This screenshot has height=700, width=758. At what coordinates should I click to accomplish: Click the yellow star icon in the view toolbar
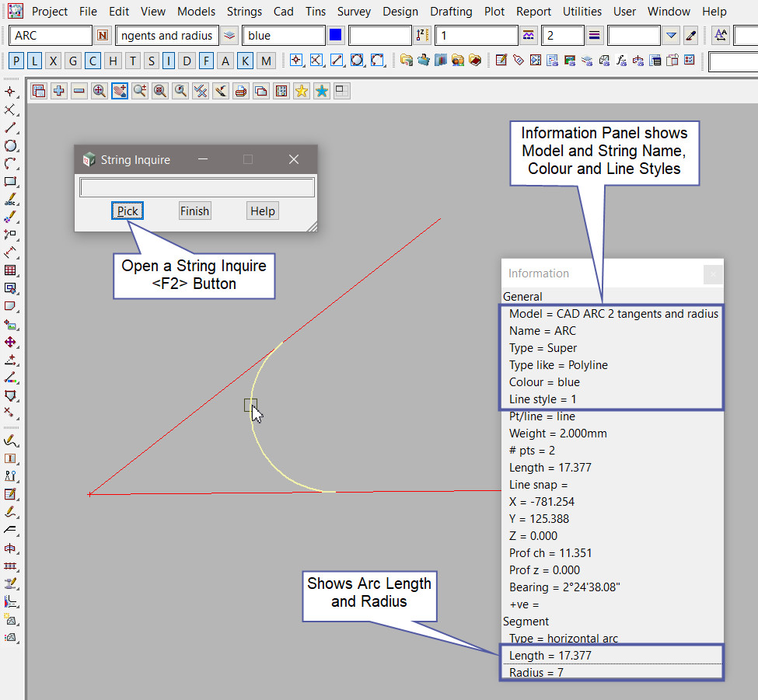[302, 92]
